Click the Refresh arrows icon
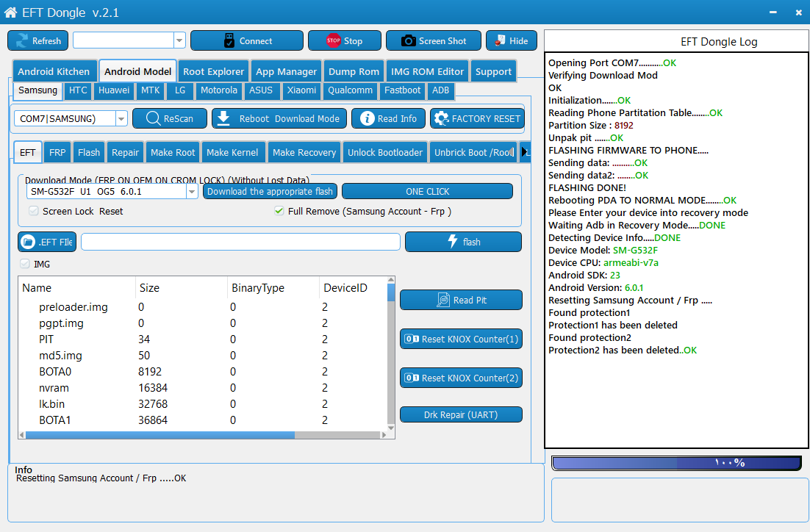 22,41
